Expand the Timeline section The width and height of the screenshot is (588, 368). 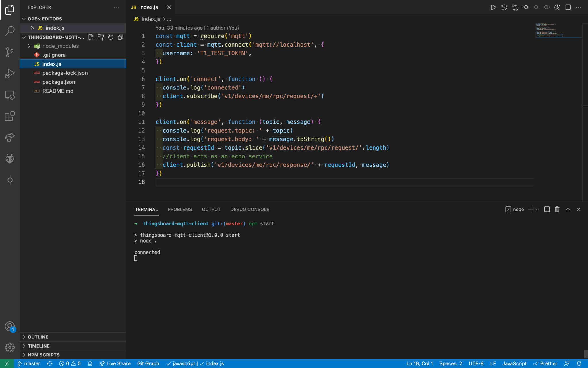[x=24, y=346]
